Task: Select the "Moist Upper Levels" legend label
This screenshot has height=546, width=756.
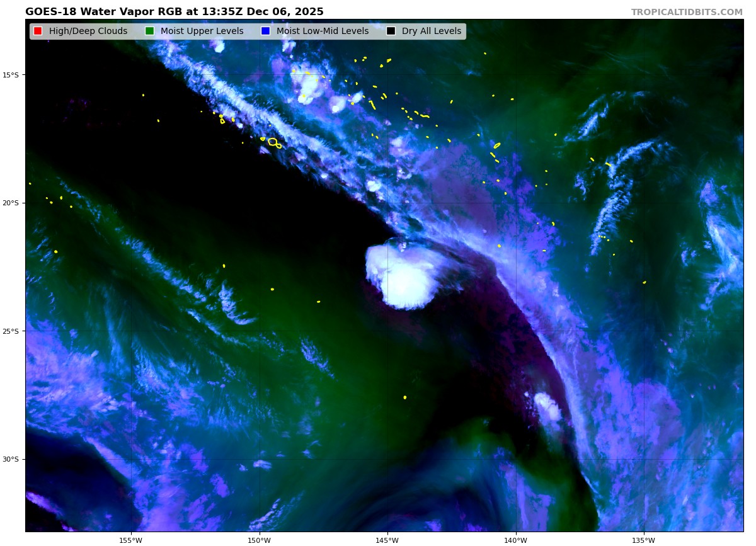Action: coord(202,31)
